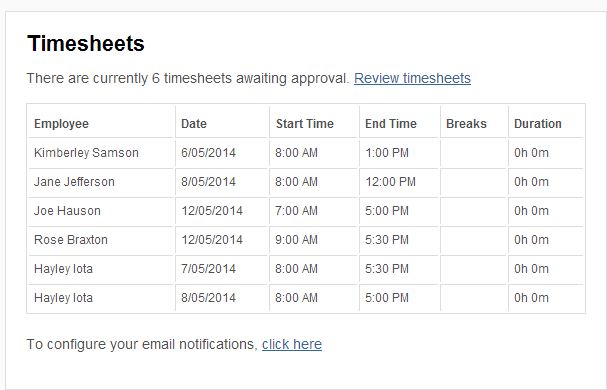Click Hayley Iota's 7/05/2014 date cell
Screen dimensions: 607x390
click(x=221, y=269)
